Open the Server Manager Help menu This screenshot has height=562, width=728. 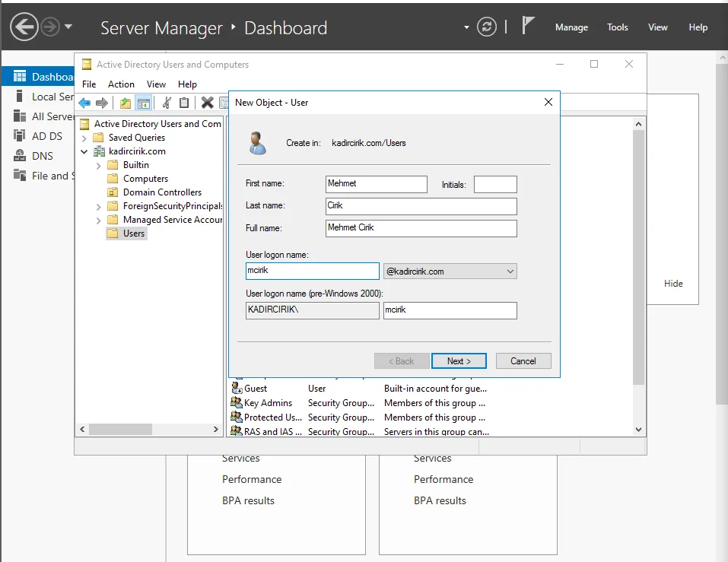point(698,27)
